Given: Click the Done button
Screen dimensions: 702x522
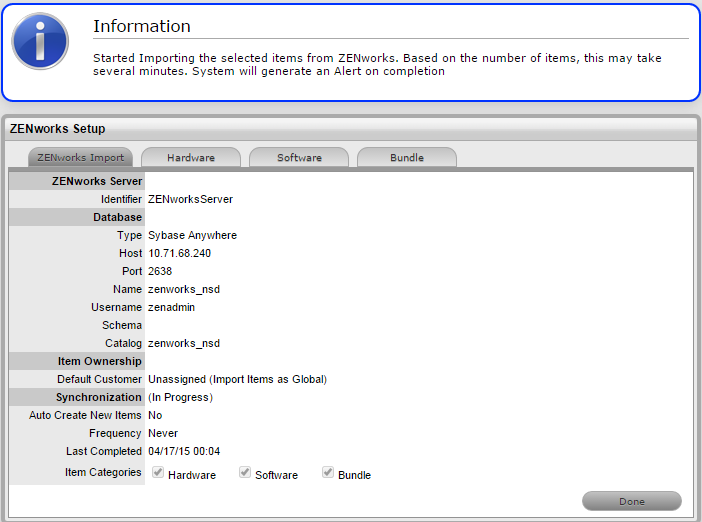Looking at the screenshot, I should 632,501.
